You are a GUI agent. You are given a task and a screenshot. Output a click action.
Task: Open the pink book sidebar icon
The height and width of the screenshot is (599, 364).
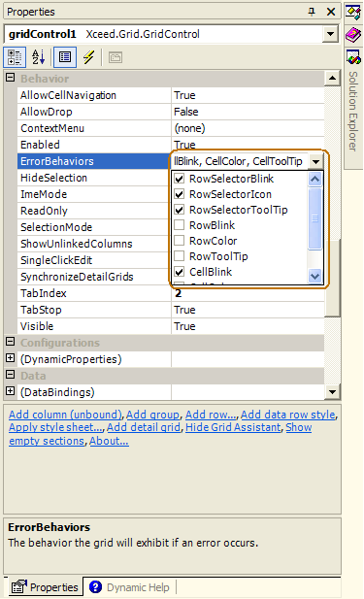click(353, 36)
